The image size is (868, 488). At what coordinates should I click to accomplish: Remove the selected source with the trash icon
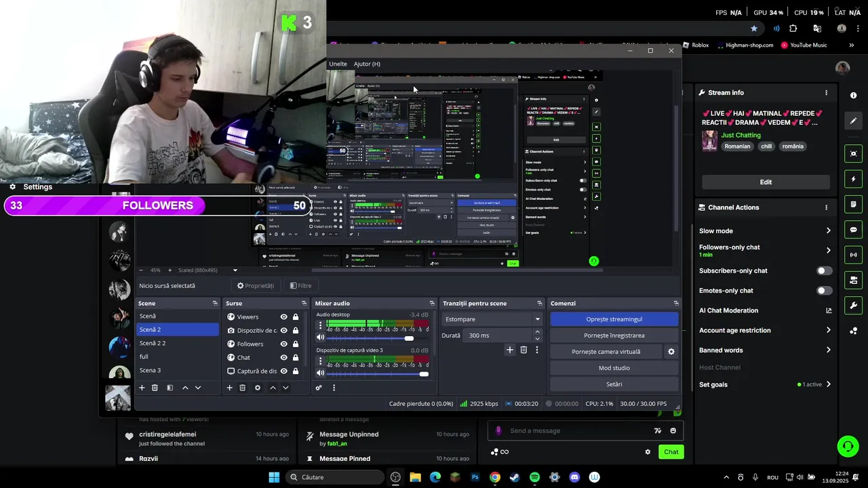tap(242, 388)
